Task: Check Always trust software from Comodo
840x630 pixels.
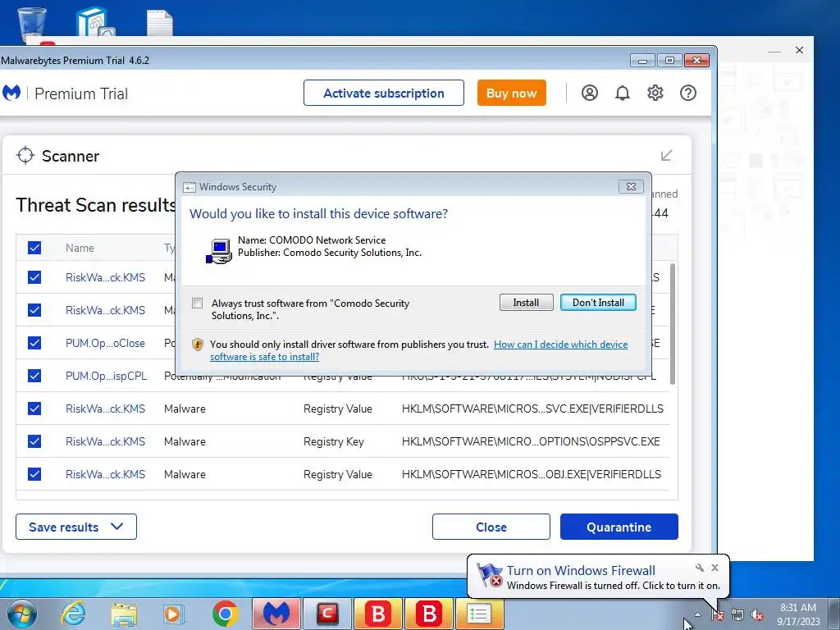Action: (197, 304)
